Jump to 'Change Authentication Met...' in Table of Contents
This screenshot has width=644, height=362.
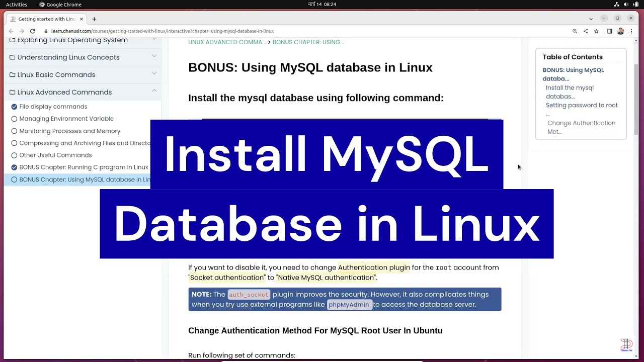tap(581, 127)
